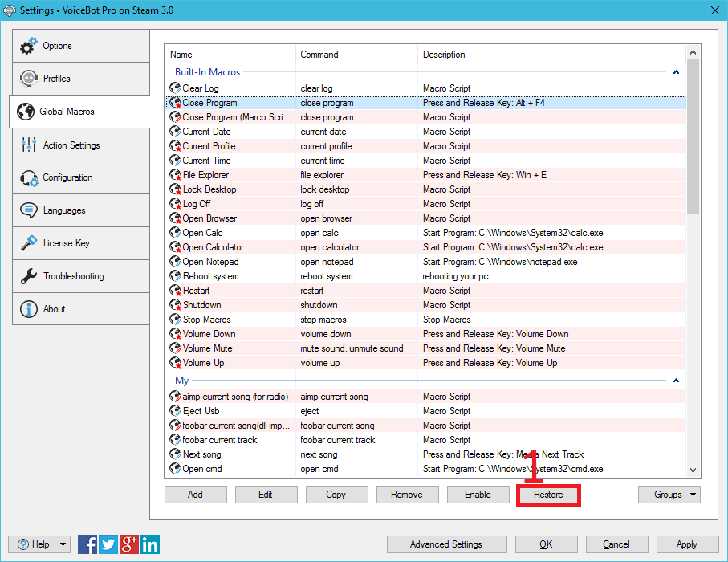Click the macro icon beside Volume Mute
Screen dimensions: 728x562
[175, 348]
